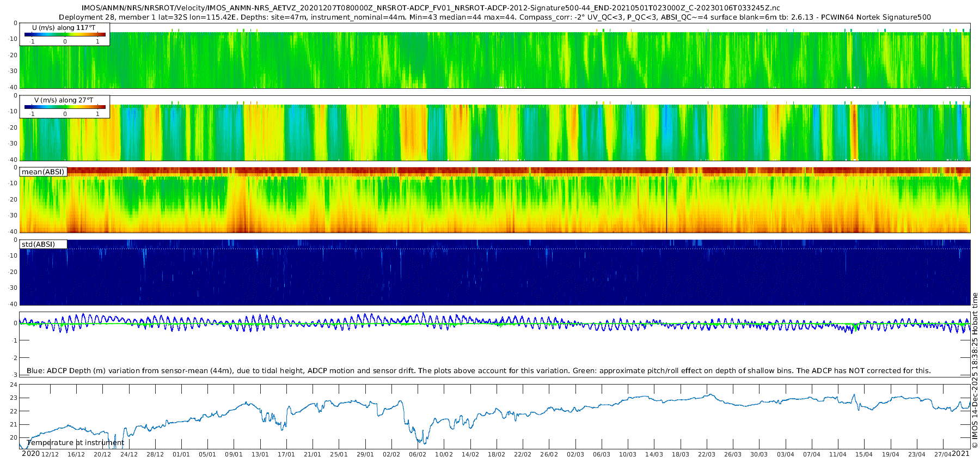Click the 2021 year label on time axis
The image size is (980, 463).
point(960,454)
